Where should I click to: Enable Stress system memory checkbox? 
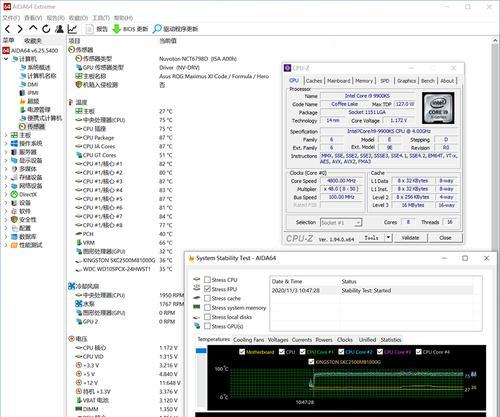tap(207, 308)
